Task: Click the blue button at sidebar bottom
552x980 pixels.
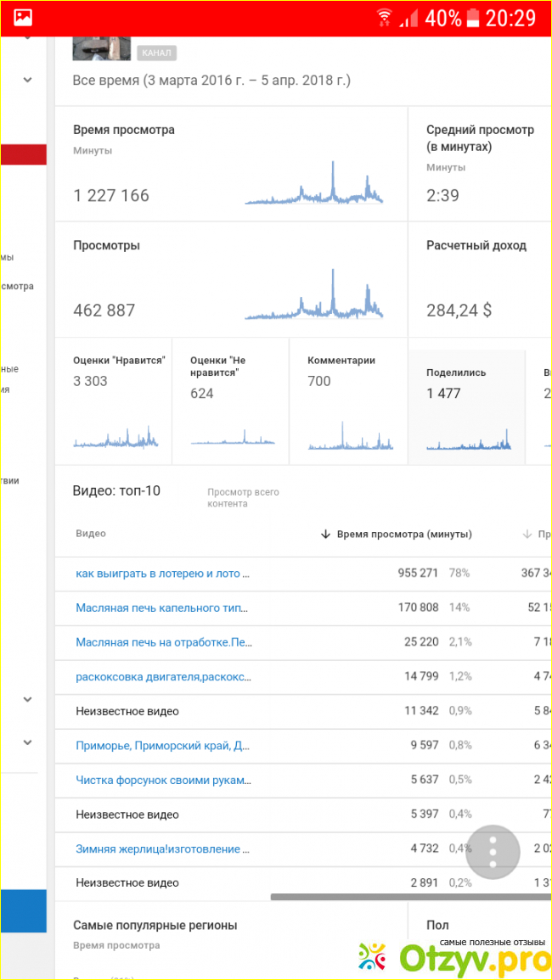Action: 23,912
